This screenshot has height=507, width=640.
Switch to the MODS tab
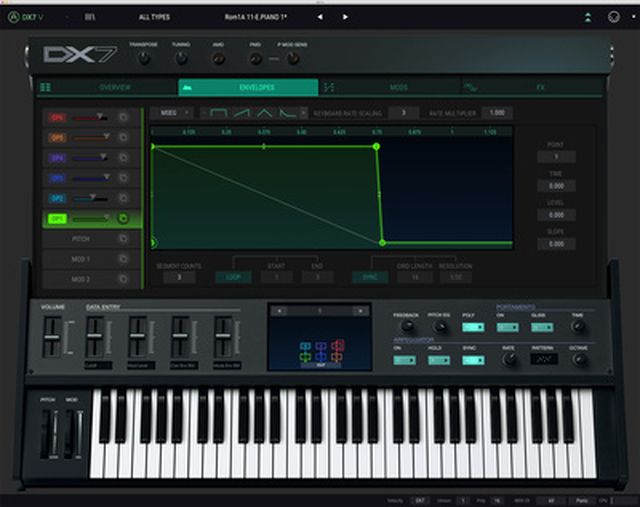[x=390, y=87]
